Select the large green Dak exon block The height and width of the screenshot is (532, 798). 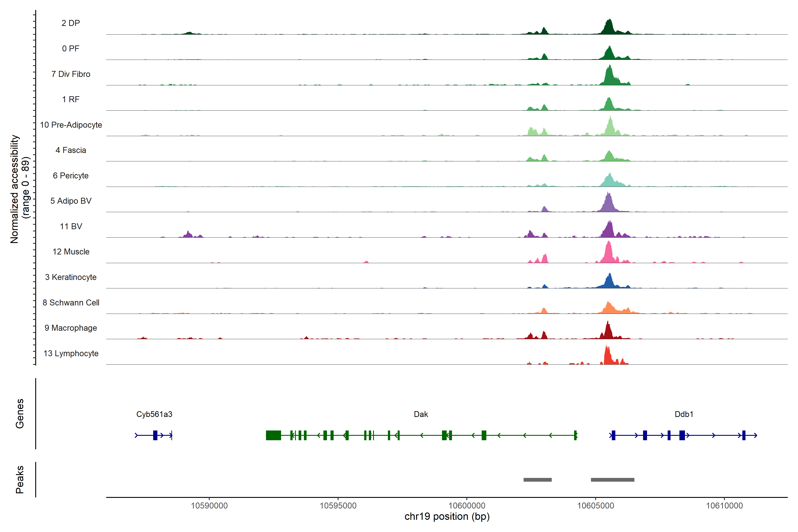[x=273, y=435]
